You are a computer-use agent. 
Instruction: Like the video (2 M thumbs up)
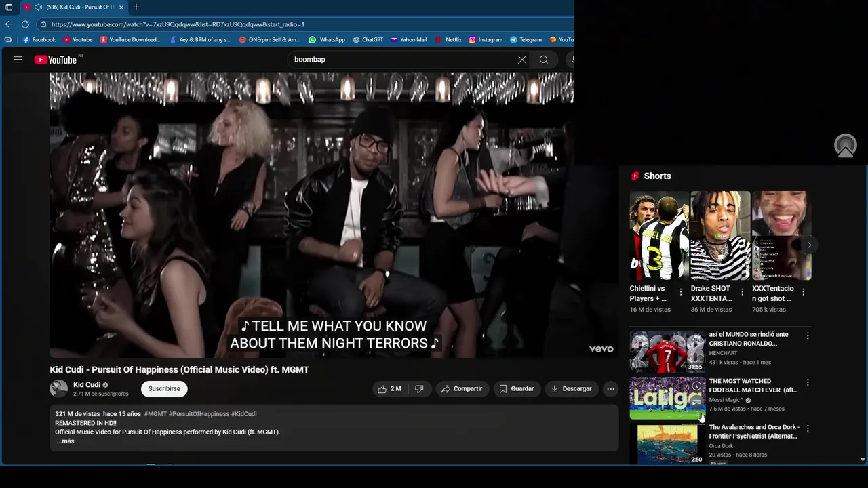(390, 389)
